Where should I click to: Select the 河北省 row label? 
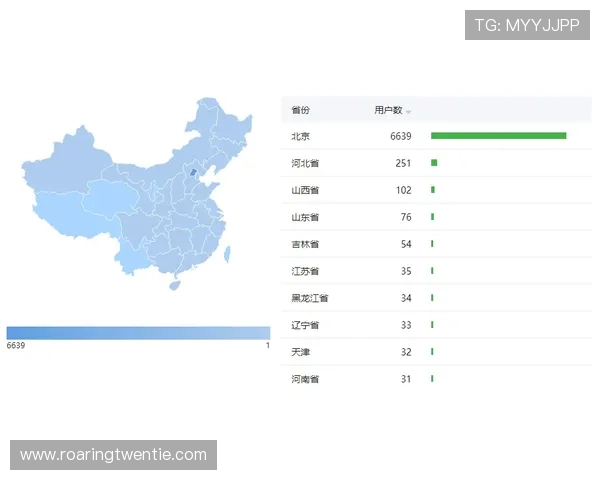305,163
